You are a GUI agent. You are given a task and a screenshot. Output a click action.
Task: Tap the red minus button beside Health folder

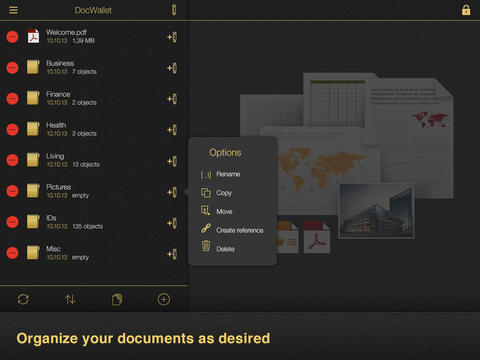click(x=13, y=129)
